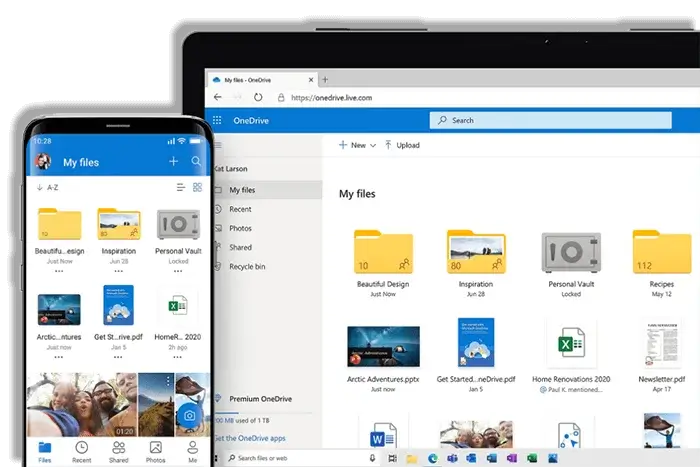Reload the page with browser refresh icon
This screenshot has width=700, height=467.
click(258, 97)
